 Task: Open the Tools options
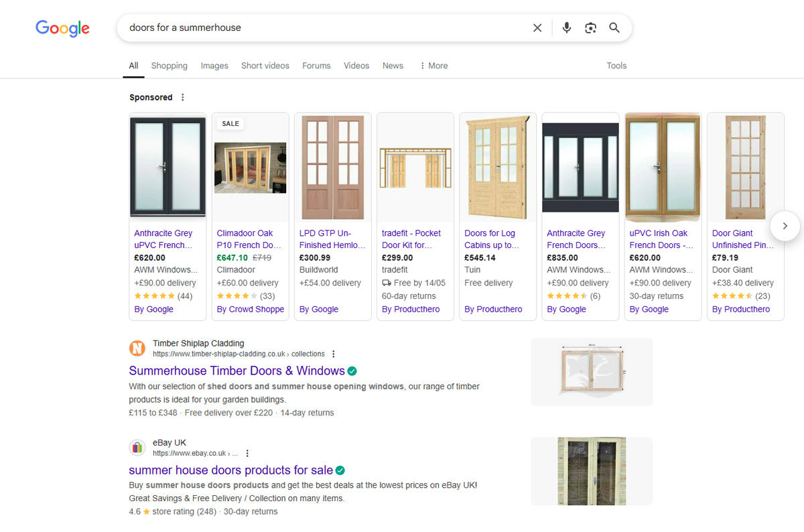pos(616,66)
